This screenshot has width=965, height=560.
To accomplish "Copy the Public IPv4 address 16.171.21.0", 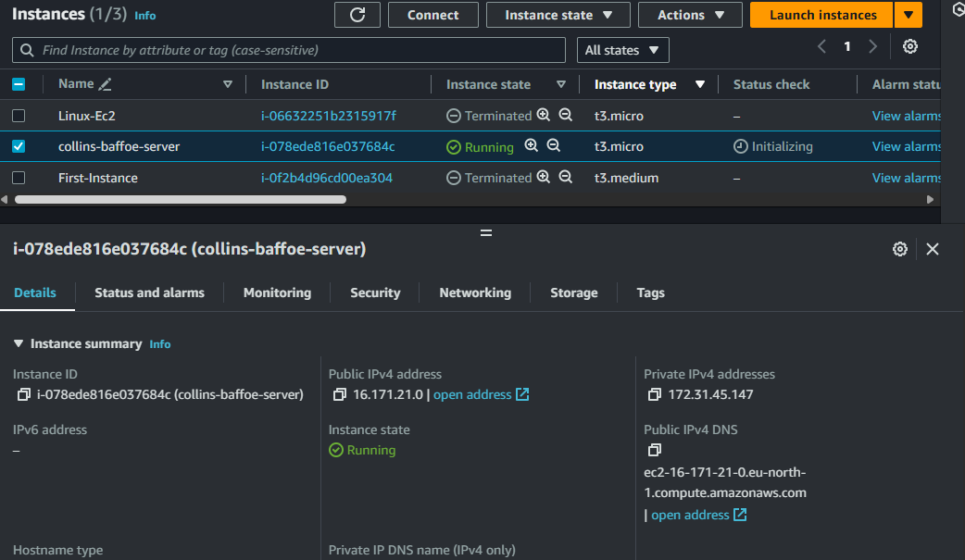I will 338,393.
